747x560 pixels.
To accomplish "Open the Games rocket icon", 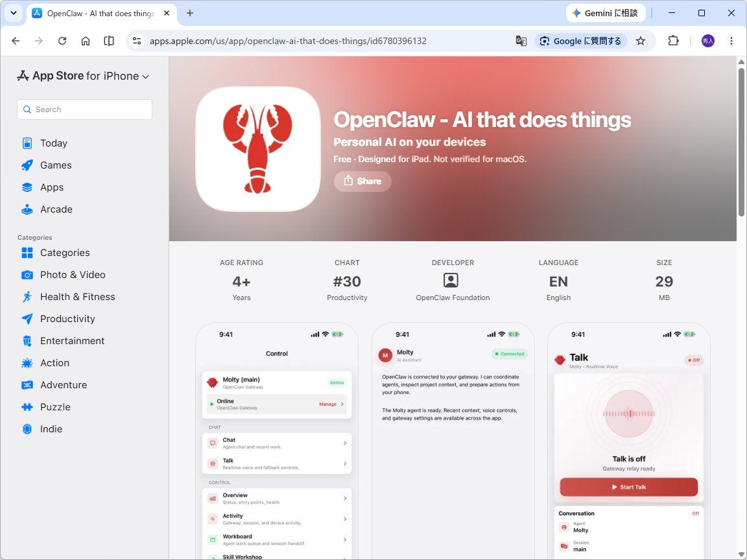I will coord(27,165).
